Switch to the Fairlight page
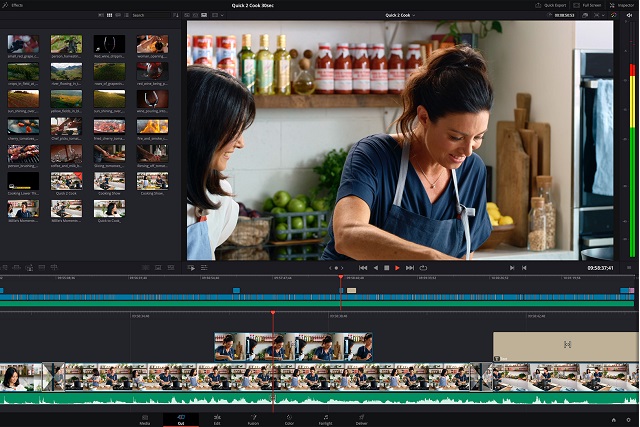The image size is (640, 427). click(325, 418)
